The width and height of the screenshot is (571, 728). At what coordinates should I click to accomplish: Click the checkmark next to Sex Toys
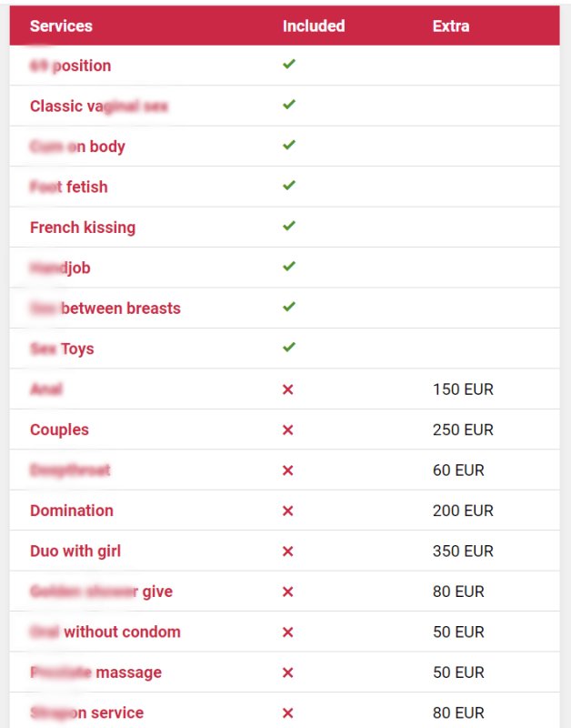point(289,348)
